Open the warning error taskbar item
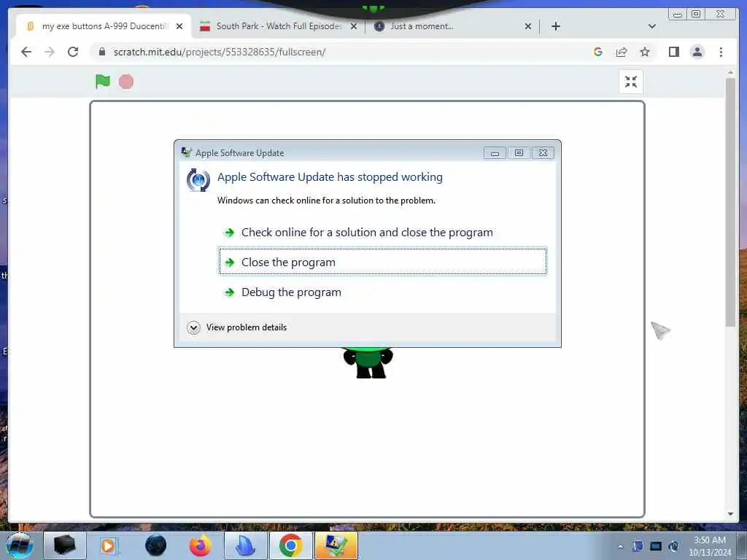This screenshot has width=747, height=560. pos(336,545)
